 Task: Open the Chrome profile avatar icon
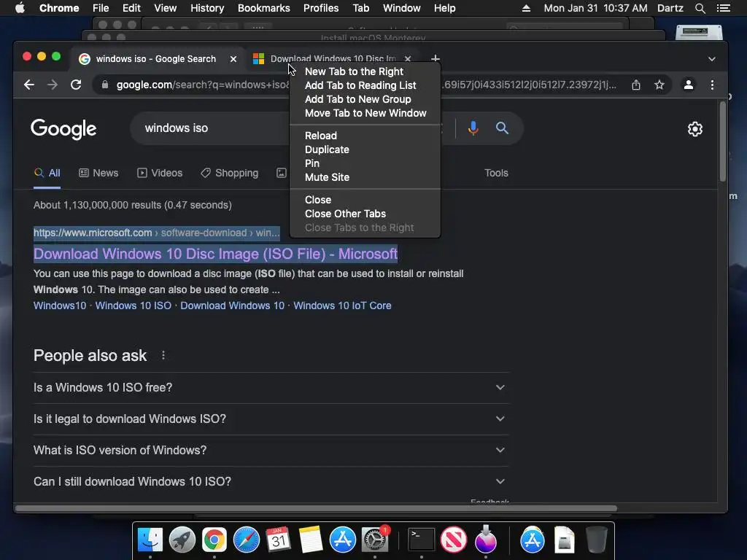pos(689,85)
